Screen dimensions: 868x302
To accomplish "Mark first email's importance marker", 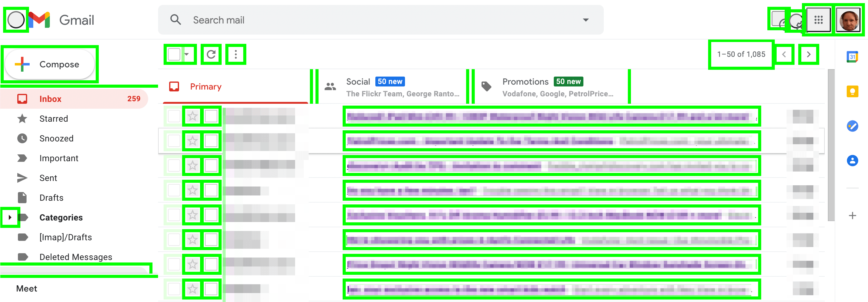I will (x=211, y=116).
